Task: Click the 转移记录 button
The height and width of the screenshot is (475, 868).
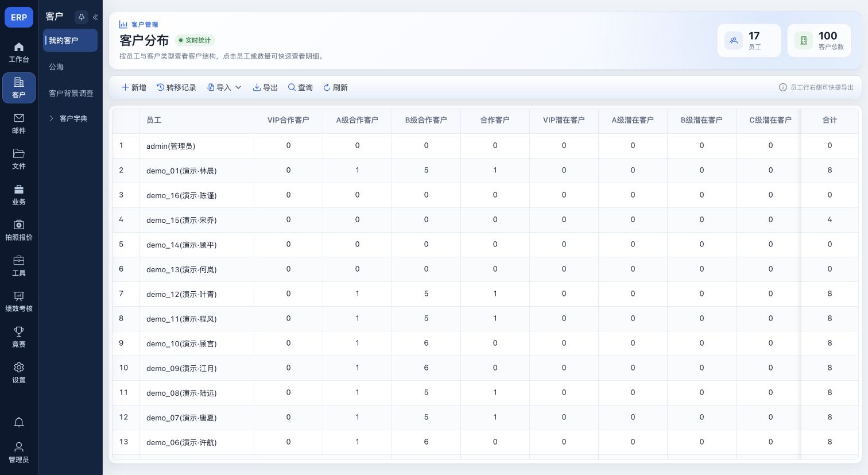Action: click(x=176, y=87)
